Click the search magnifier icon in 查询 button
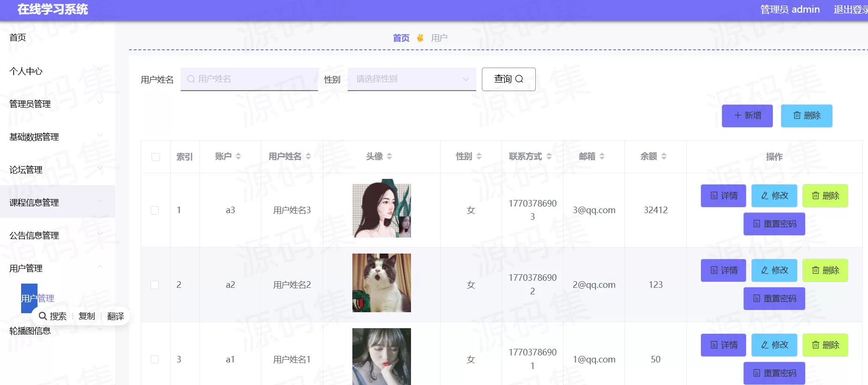This screenshot has height=385, width=868. click(519, 79)
